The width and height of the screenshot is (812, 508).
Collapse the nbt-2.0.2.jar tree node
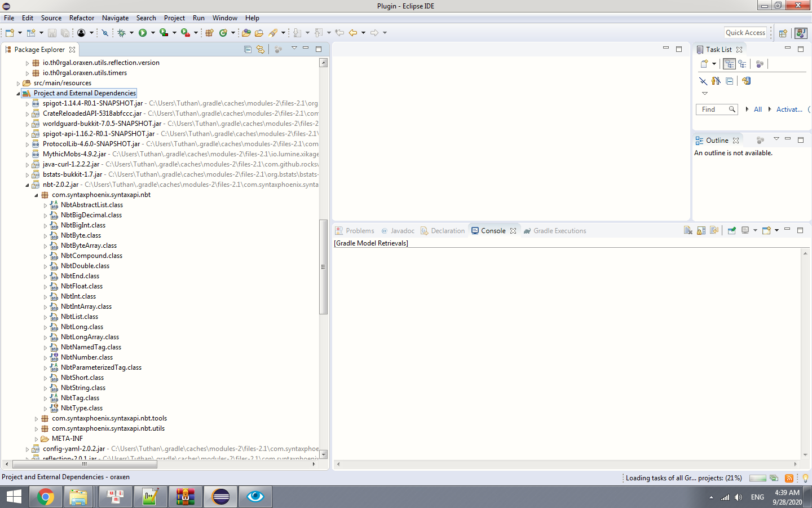(27, 185)
